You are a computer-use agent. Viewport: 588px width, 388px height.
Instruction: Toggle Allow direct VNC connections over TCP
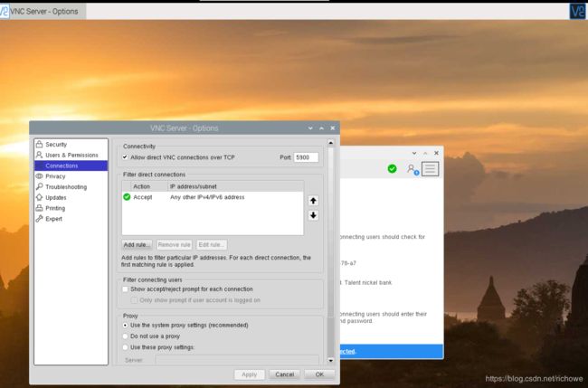125,157
